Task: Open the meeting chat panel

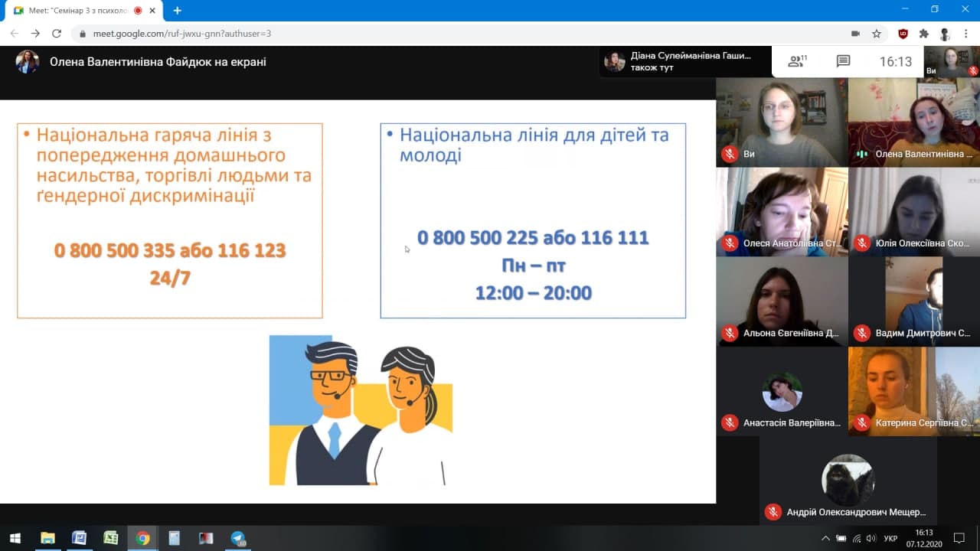Action: click(x=843, y=61)
